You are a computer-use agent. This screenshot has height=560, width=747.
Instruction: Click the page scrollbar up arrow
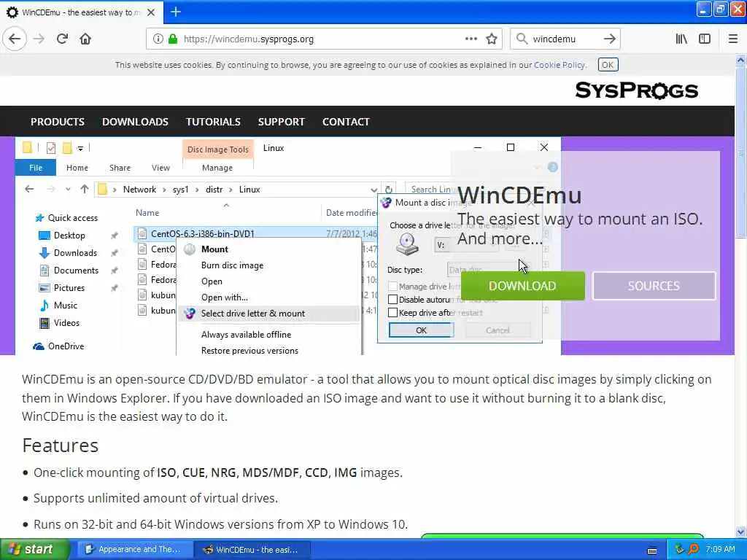[741, 60]
